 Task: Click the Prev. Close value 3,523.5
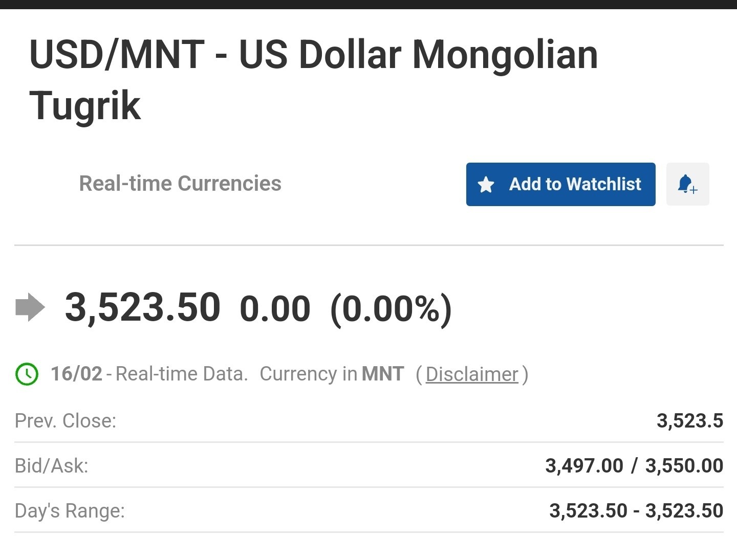690,421
